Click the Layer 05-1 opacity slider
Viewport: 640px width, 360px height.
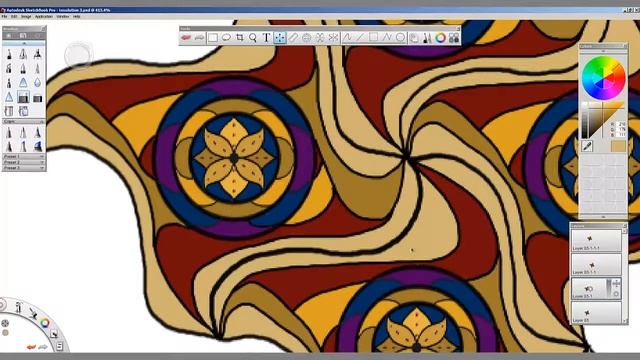coord(609,289)
